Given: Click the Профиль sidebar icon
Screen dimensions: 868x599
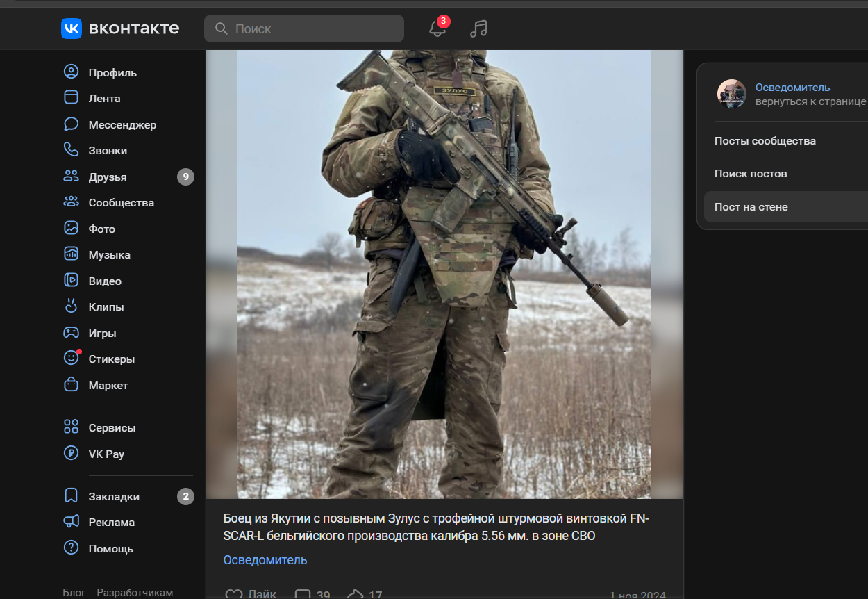Looking at the screenshot, I should (x=72, y=72).
